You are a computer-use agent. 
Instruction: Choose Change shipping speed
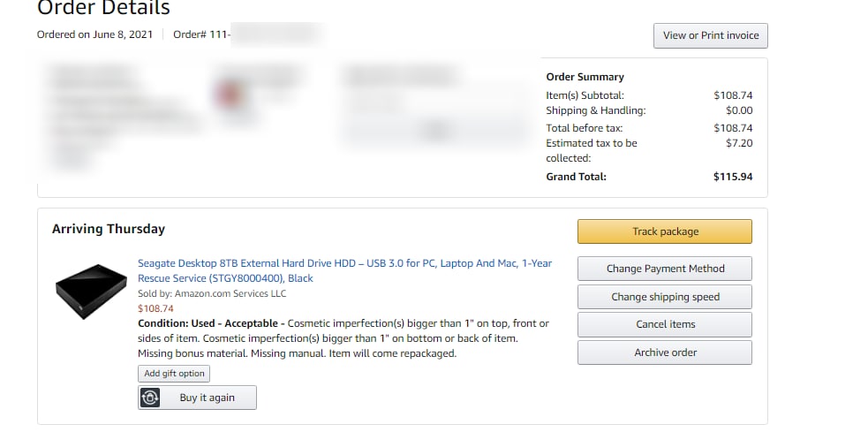tap(665, 297)
